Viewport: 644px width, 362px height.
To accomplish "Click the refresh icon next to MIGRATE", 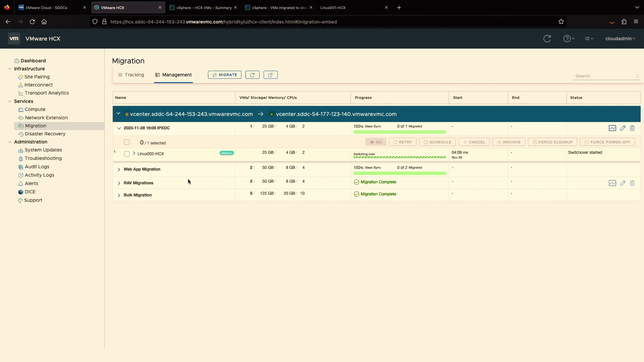I will click(252, 75).
